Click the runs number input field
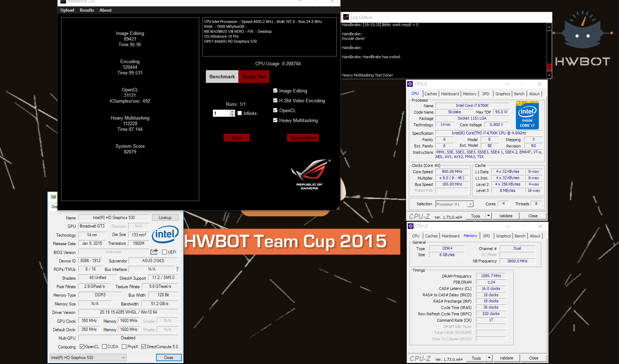 [221, 113]
